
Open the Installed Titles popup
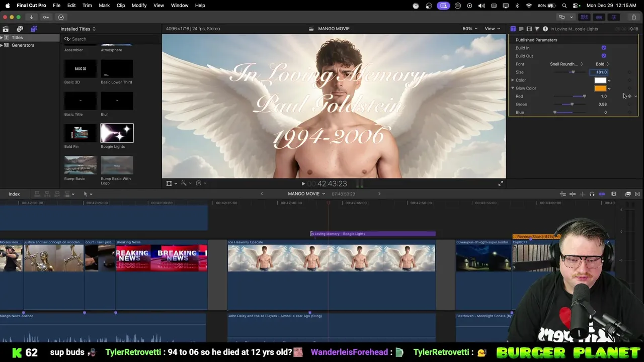pos(78,29)
